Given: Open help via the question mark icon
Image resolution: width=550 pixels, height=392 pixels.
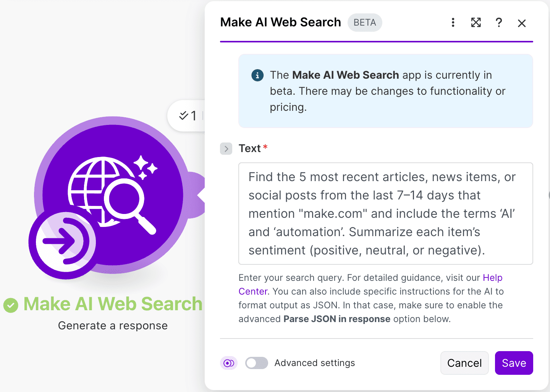Looking at the screenshot, I should coord(499,23).
